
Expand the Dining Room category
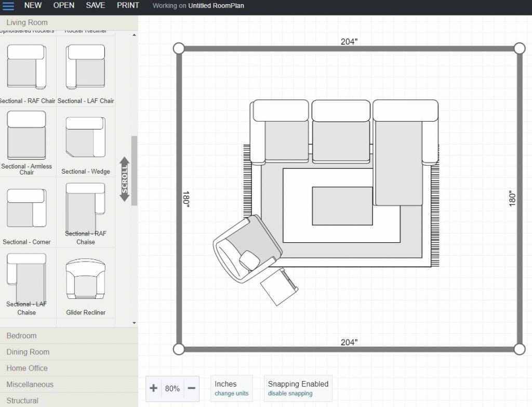coord(27,352)
